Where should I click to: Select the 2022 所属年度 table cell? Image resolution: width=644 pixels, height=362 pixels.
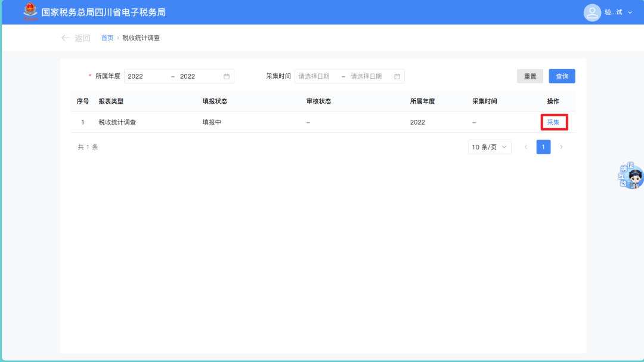417,122
